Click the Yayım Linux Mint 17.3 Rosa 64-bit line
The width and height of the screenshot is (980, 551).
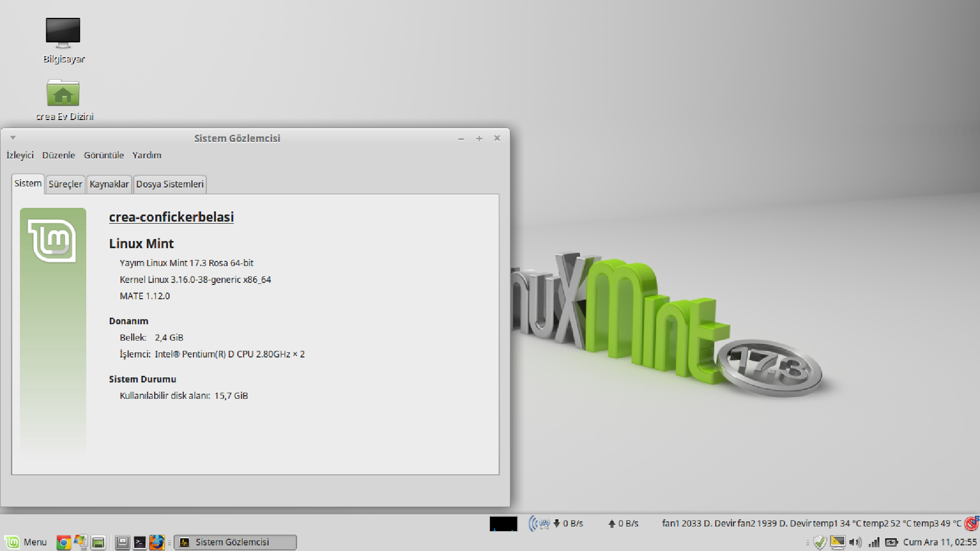click(x=186, y=263)
